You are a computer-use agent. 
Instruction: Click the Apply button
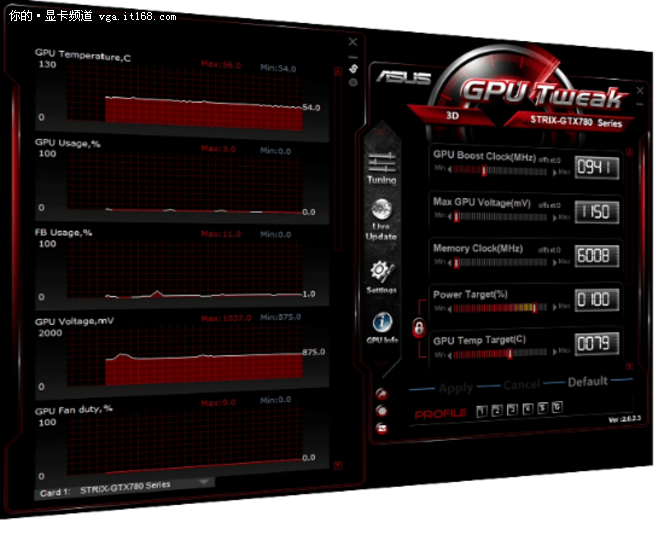pos(456,388)
